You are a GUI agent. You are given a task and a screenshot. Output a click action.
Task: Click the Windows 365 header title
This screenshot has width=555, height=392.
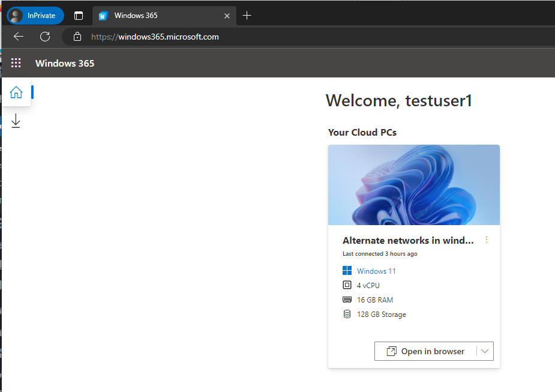(65, 64)
